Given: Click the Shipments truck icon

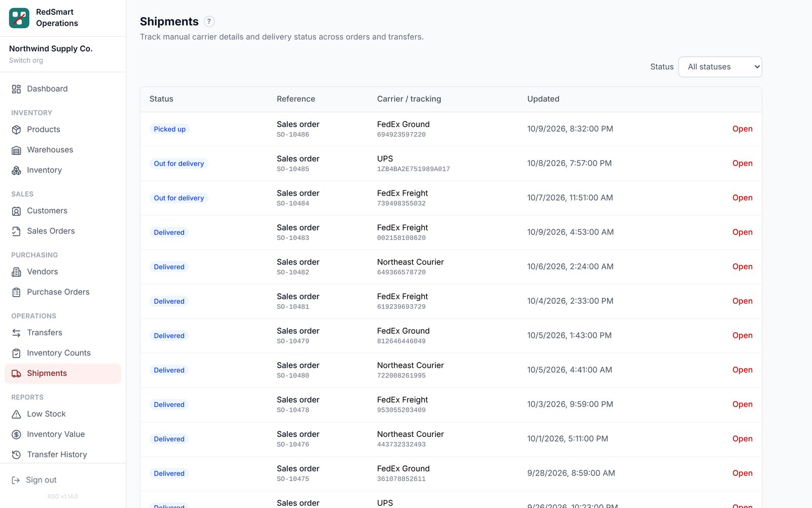Looking at the screenshot, I should pyautogui.click(x=16, y=373).
